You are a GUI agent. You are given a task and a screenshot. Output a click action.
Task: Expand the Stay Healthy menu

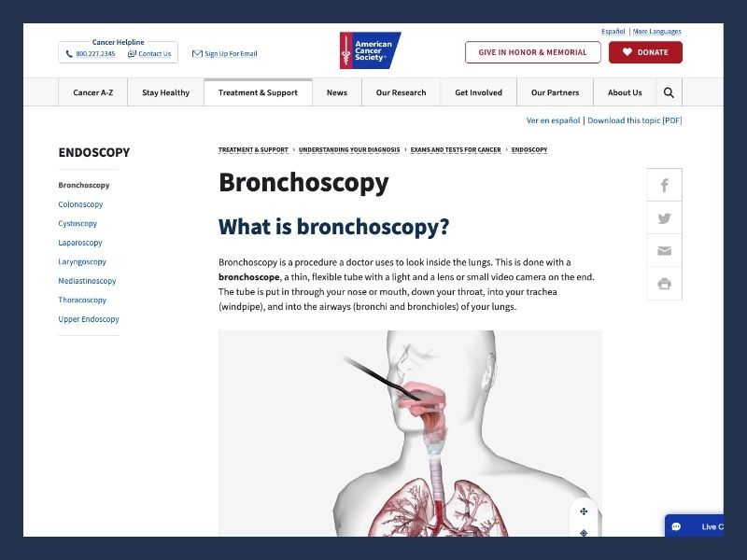[x=165, y=92]
